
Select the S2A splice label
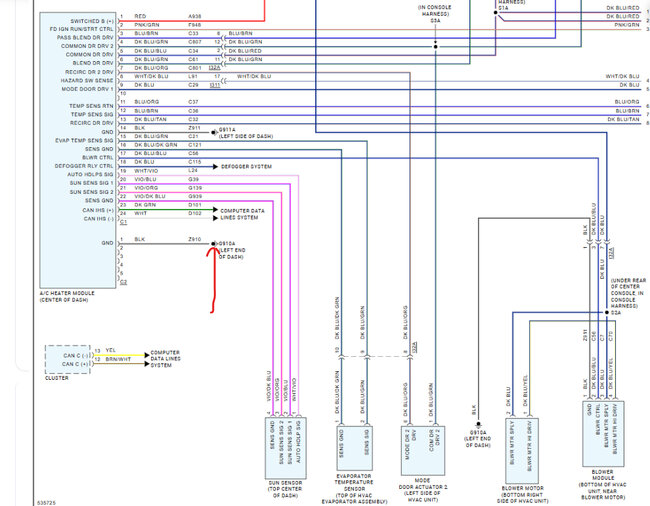point(616,312)
